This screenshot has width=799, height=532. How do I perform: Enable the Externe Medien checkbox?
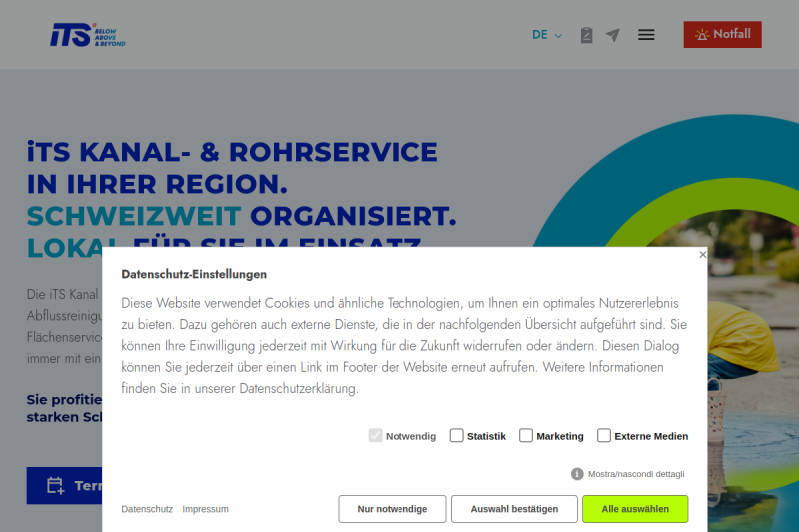pos(604,436)
